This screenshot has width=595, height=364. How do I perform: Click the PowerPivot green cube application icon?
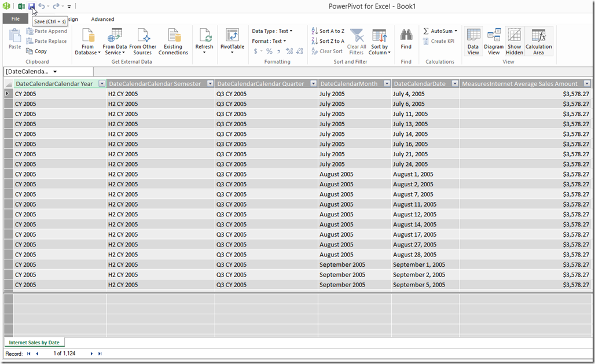pos(6,6)
